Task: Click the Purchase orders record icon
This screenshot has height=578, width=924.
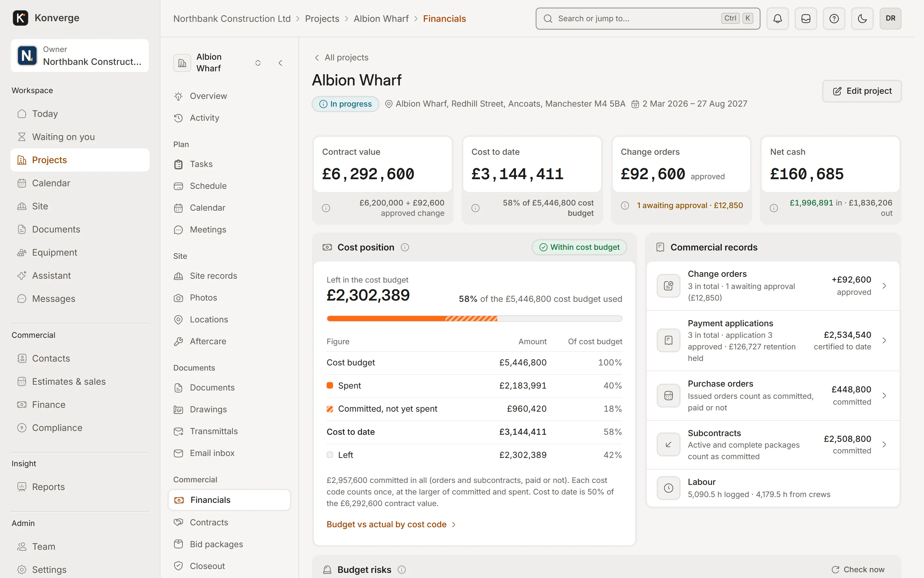Action: tap(669, 395)
